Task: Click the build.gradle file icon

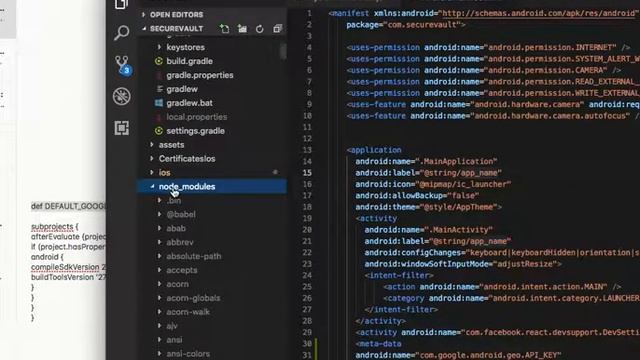Action: [159, 61]
